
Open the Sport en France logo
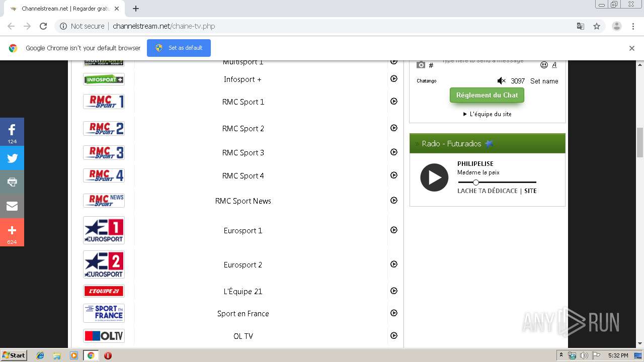[x=104, y=313]
